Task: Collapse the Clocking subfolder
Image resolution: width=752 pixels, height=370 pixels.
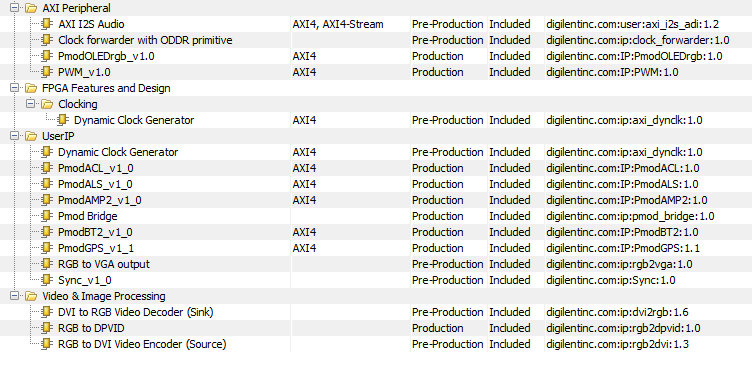Action: [x=31, y=104]
